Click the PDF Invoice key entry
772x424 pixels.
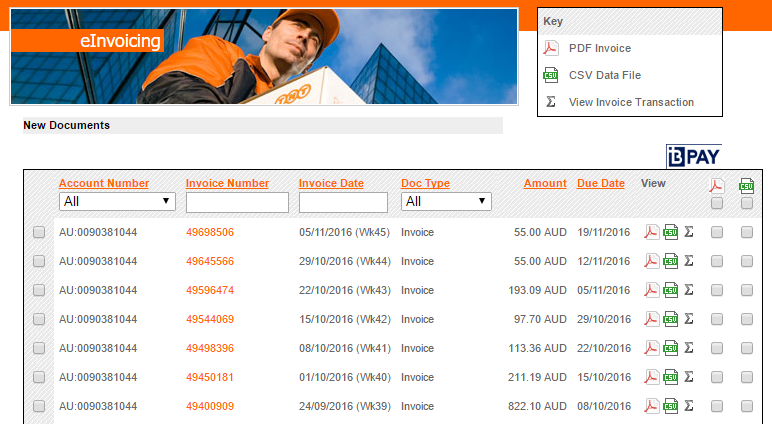tap(600, 48)
